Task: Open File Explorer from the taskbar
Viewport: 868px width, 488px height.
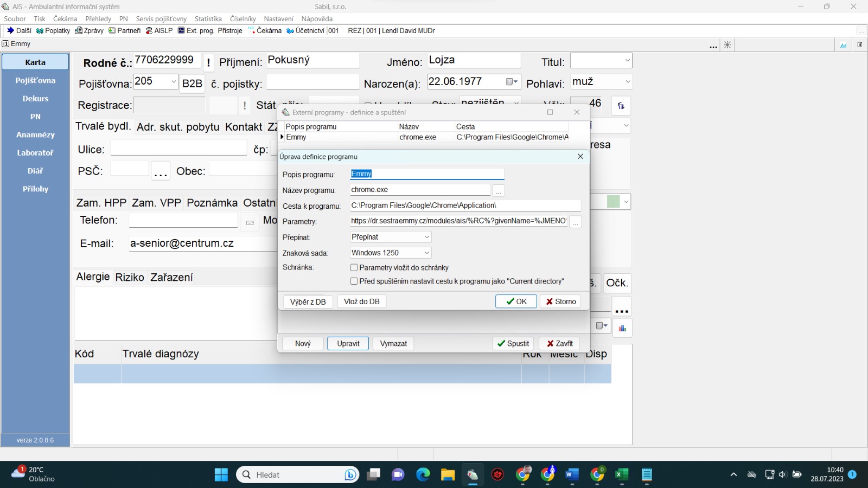Action: pyautogui.click(x=448, y=475)
